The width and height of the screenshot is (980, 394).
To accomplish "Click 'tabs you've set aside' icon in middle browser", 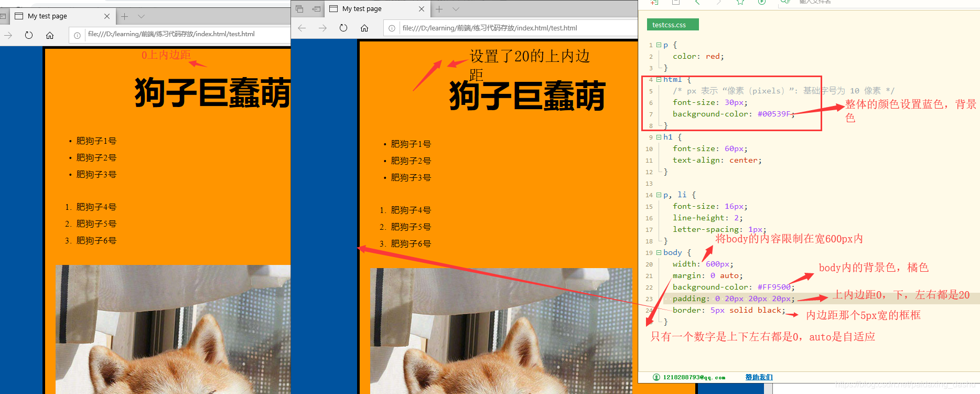I will coord(299,9).
